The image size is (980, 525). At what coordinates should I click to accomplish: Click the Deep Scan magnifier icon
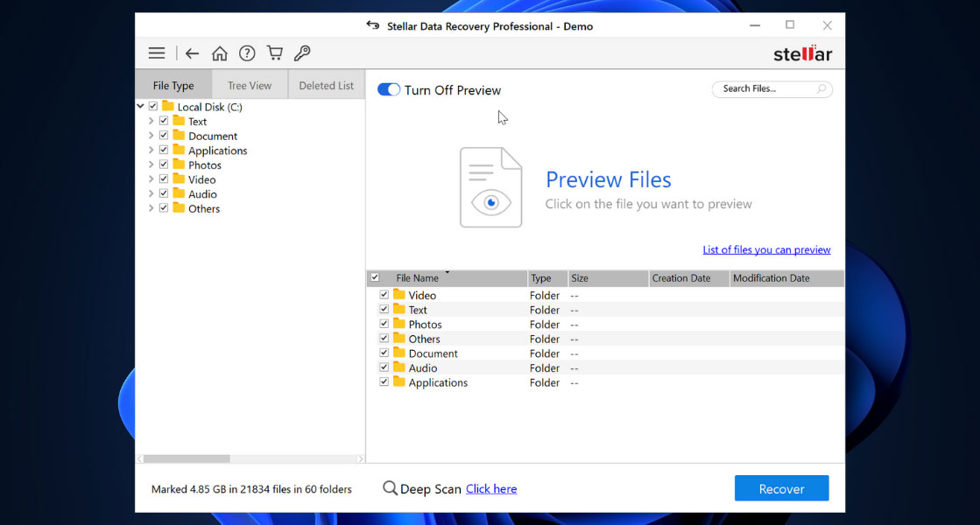(389, 488)
